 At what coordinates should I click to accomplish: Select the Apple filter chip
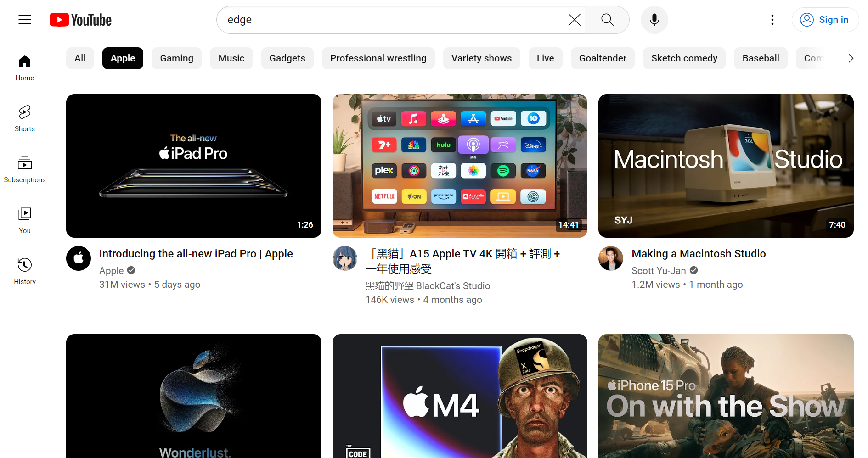[x=123, y=58]
